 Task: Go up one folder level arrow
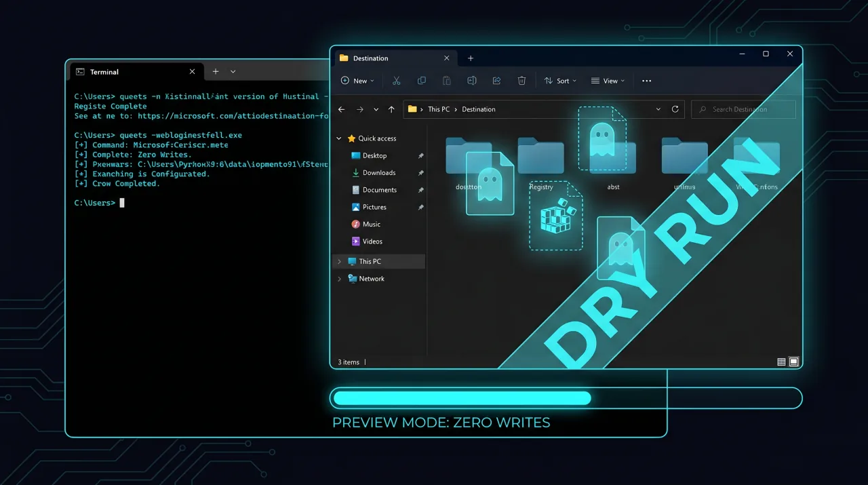coord(391,109)
